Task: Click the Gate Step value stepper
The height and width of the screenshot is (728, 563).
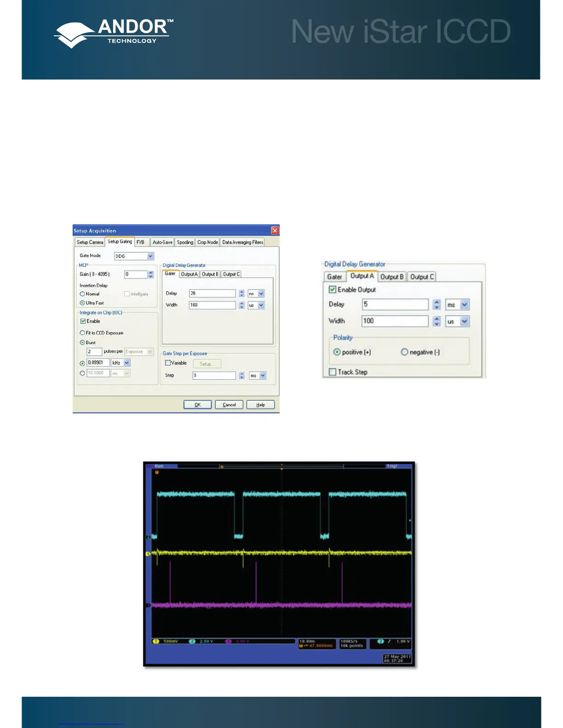Action: 241,375
